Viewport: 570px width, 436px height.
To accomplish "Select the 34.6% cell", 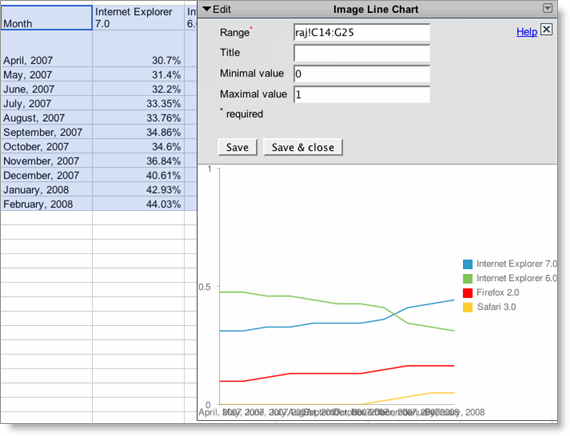I will [x=139, y=147].
